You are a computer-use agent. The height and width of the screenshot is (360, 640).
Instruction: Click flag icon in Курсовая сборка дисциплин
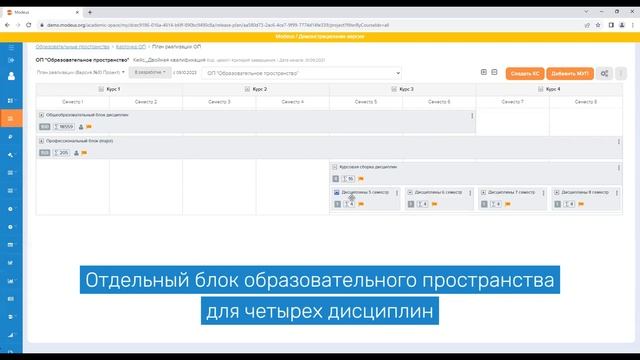click(x=361, y=179)
